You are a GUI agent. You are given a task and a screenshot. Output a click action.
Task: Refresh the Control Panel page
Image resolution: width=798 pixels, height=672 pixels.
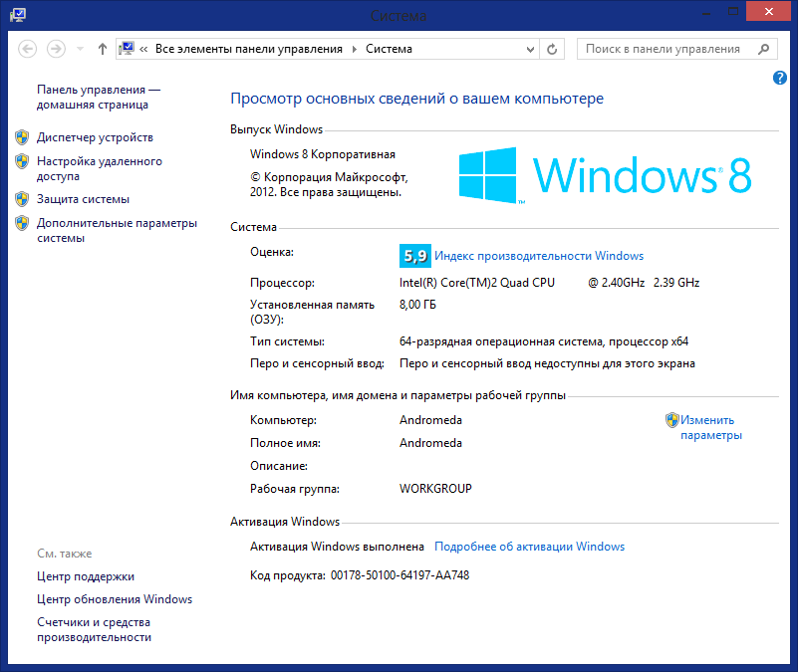coord(554,49)
